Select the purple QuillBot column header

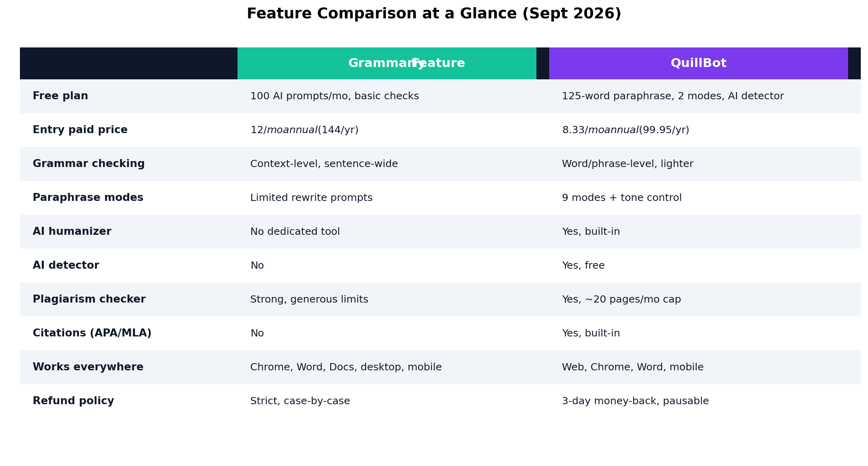(699, 63)
